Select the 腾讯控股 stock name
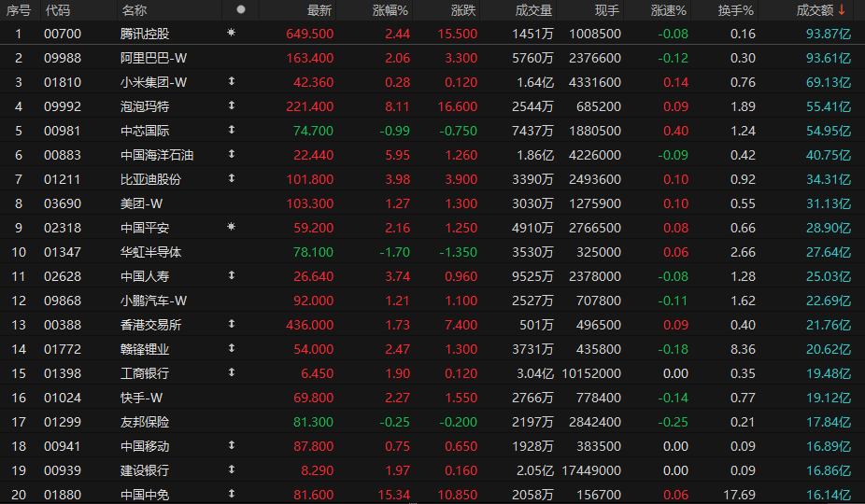865x504 pixels. pyautogui.click(x=145, y=34)
